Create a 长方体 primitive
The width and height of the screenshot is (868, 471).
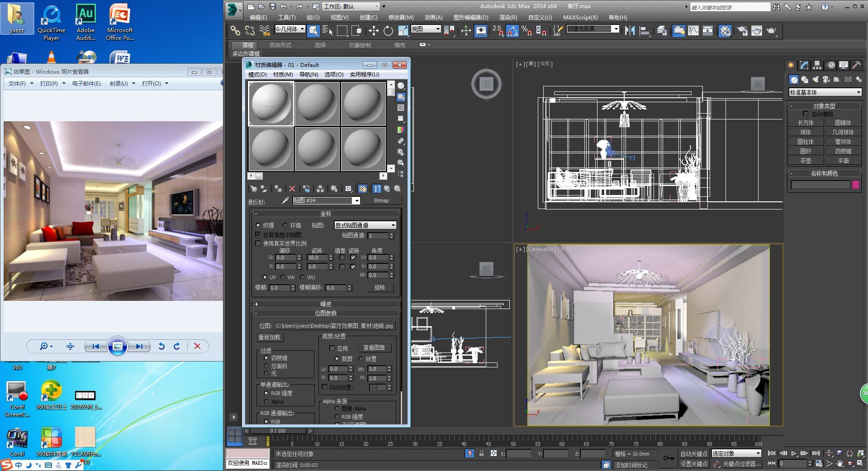pyautogui.click(x=806, y=123)
